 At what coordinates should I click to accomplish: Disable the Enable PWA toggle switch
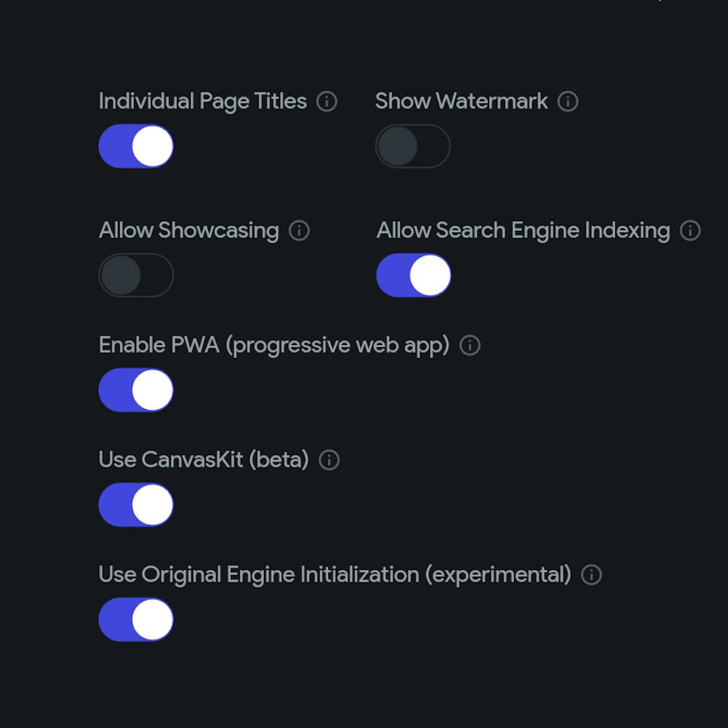click(136, 390)
